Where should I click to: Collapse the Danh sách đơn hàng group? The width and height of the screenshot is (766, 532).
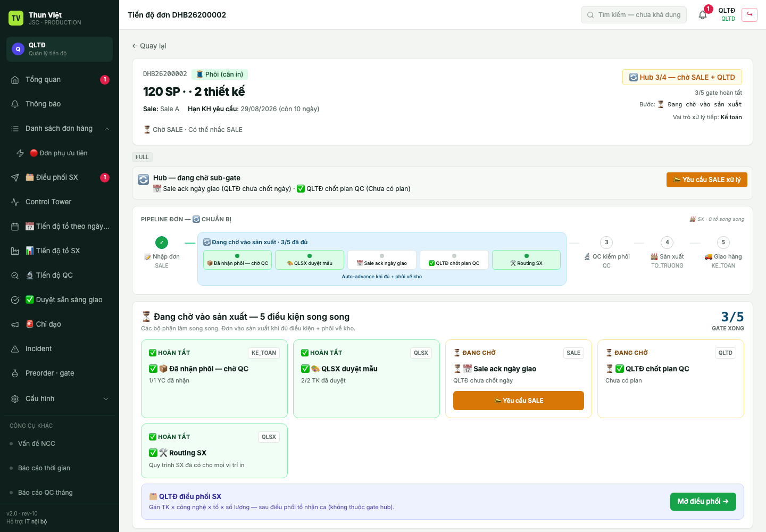[107, 129]
